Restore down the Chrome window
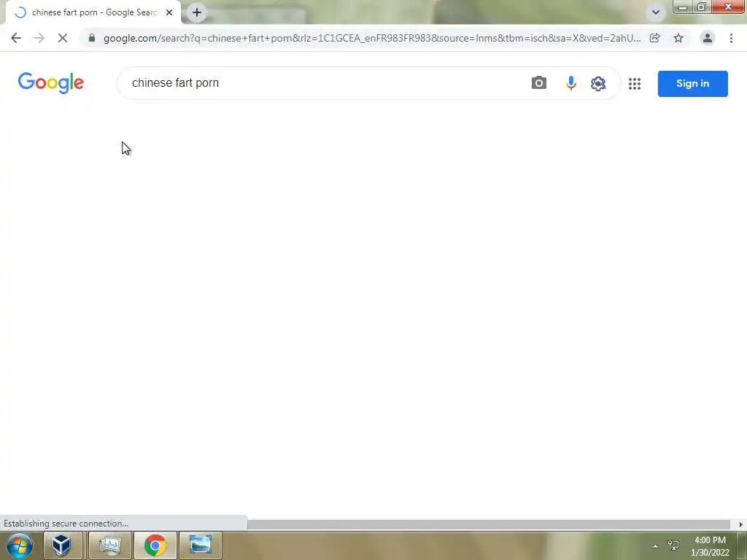The image size is (747, 560). [702, 7]
